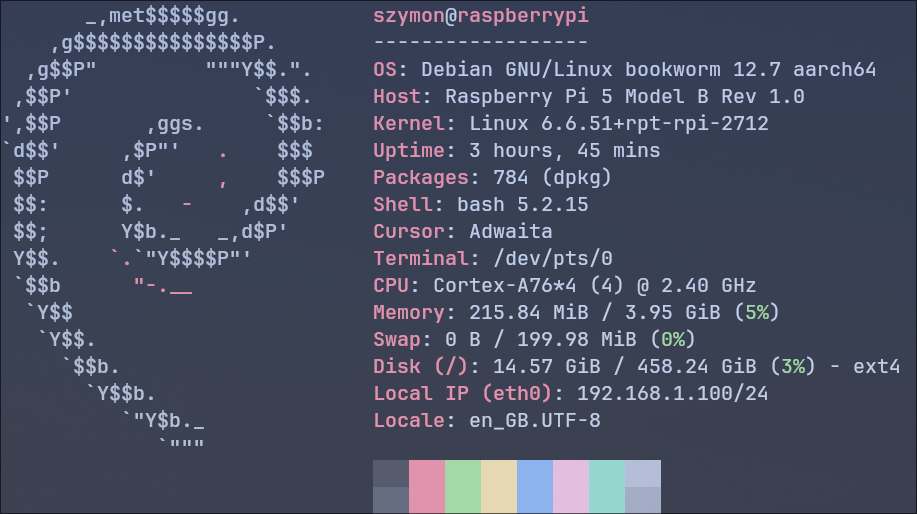Click the en_GB.UTF-8 locale value
The width and height of the screenshot is (917, 514).
[535, 421]
